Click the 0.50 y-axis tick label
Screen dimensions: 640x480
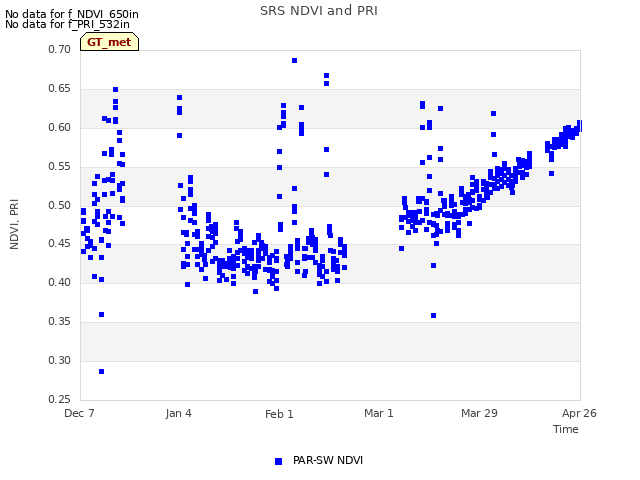pos(59,205)
